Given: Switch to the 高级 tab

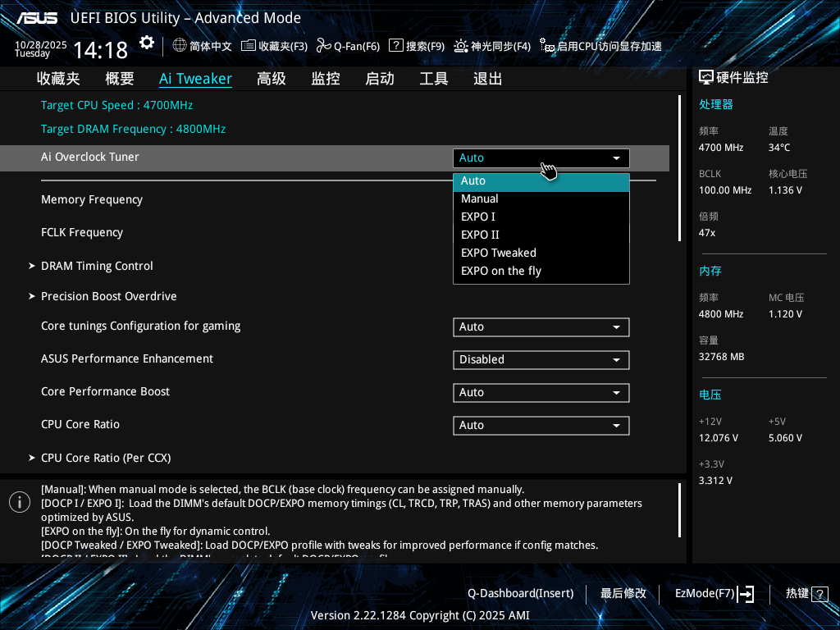Looking at the screenshot, I should click(272, 79).
